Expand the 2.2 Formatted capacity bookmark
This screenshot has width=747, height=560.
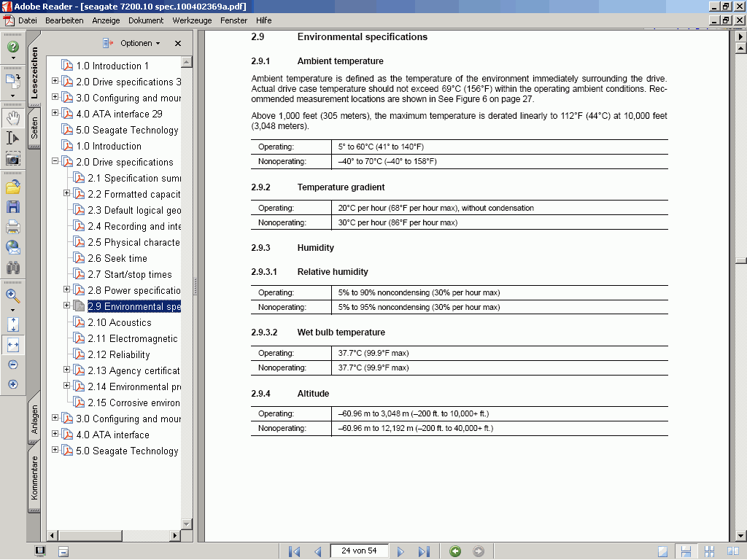[x=67, y=193]
